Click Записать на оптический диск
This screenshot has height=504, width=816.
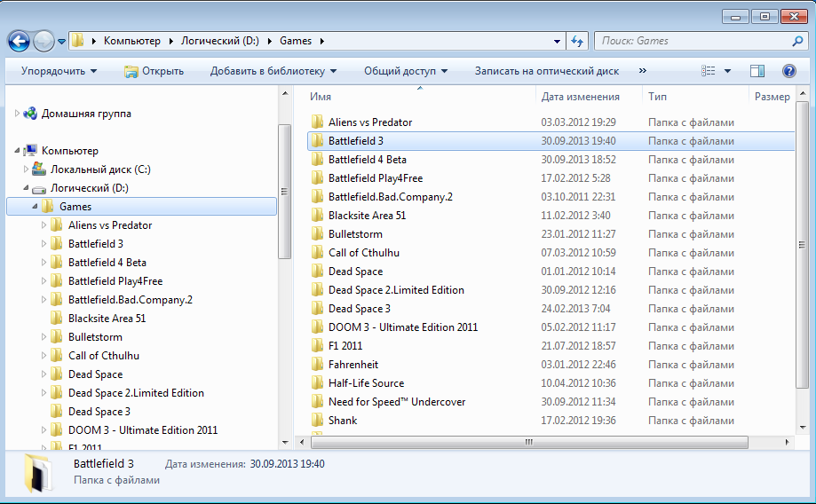(x=546, y=71)
